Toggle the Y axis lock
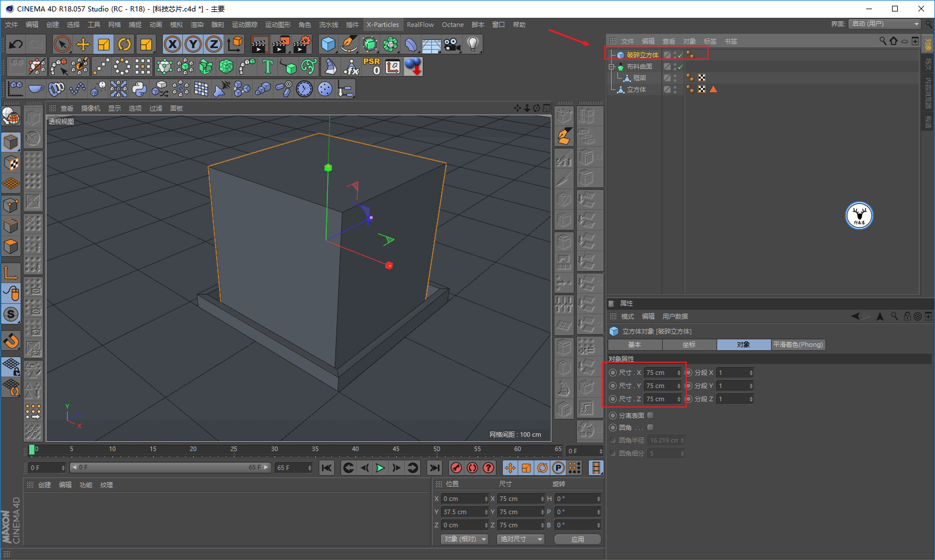The height and width of the screenshot is (560, 935). pos(193,44)
